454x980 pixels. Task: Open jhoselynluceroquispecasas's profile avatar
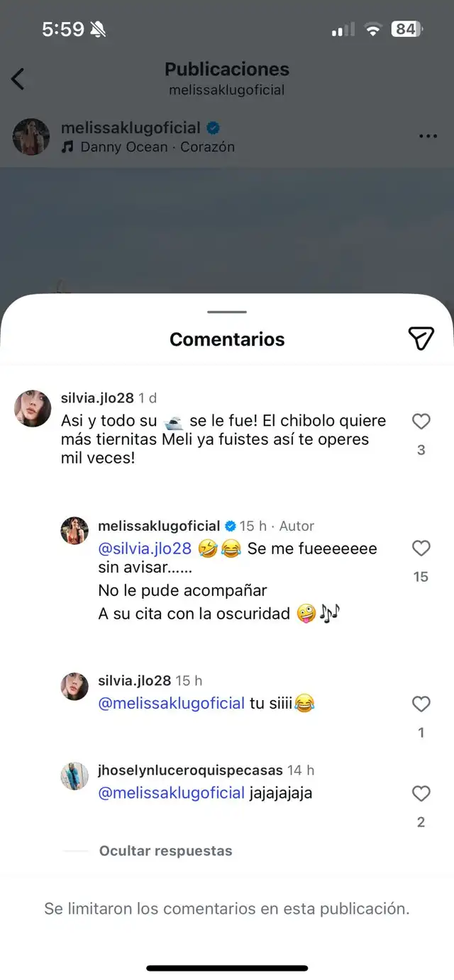click(x=74, y=776)
